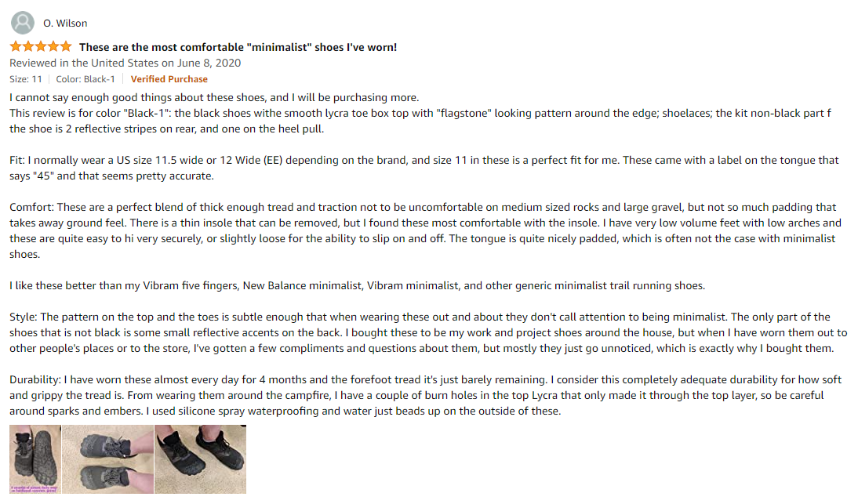Open thumbnail showing shoe sole tread
This screenshot has width=858, height=504.
click(33, 459)
